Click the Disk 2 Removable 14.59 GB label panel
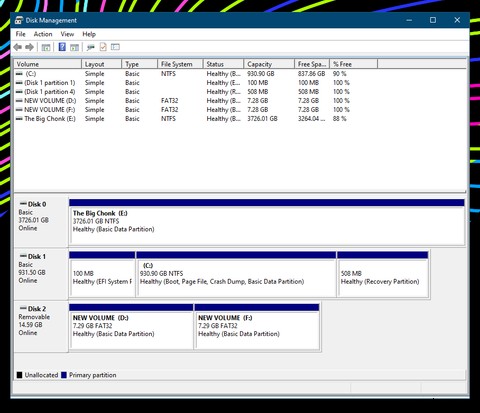Screen dimensions: 480x413 [x=41, y=327]
